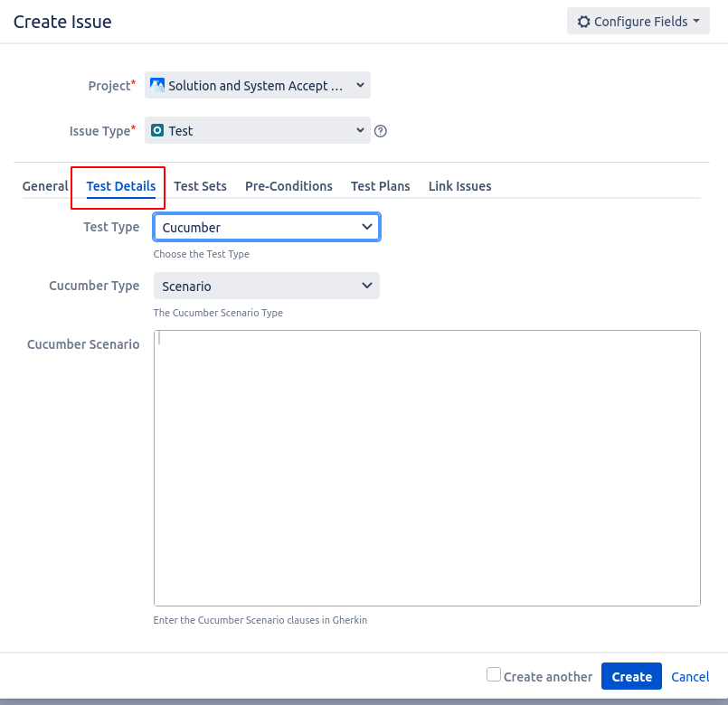The height and width of the screenshot is (705, 728).
Task: Select the Test Details tab
Action: [120, 186]
